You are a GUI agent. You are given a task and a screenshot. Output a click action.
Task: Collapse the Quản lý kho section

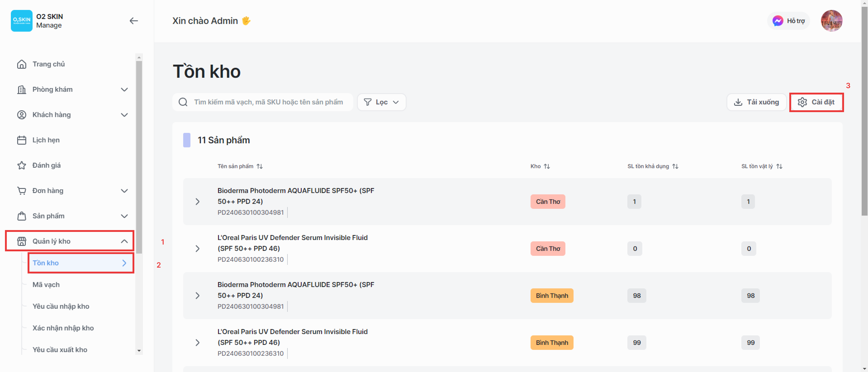(x=124, y=241)
